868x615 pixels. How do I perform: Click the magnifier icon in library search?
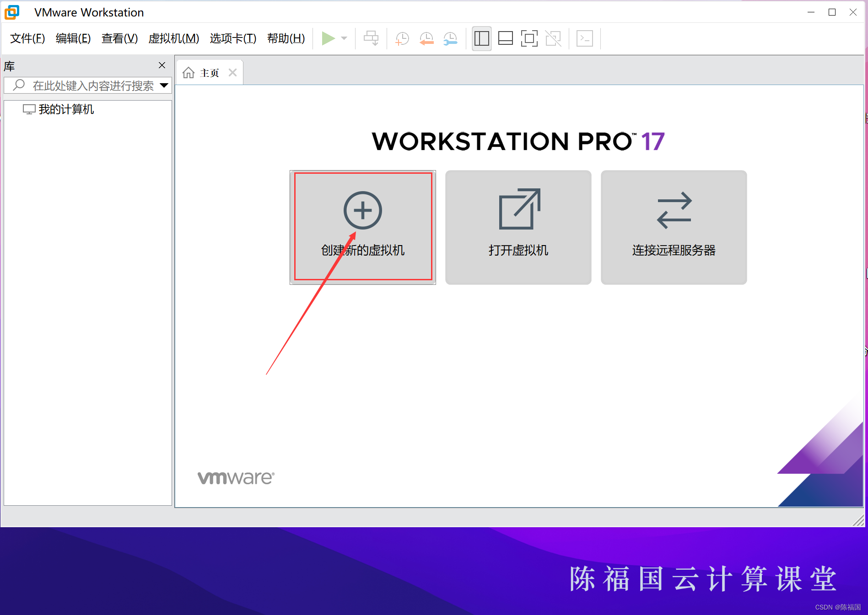point(19,85)
